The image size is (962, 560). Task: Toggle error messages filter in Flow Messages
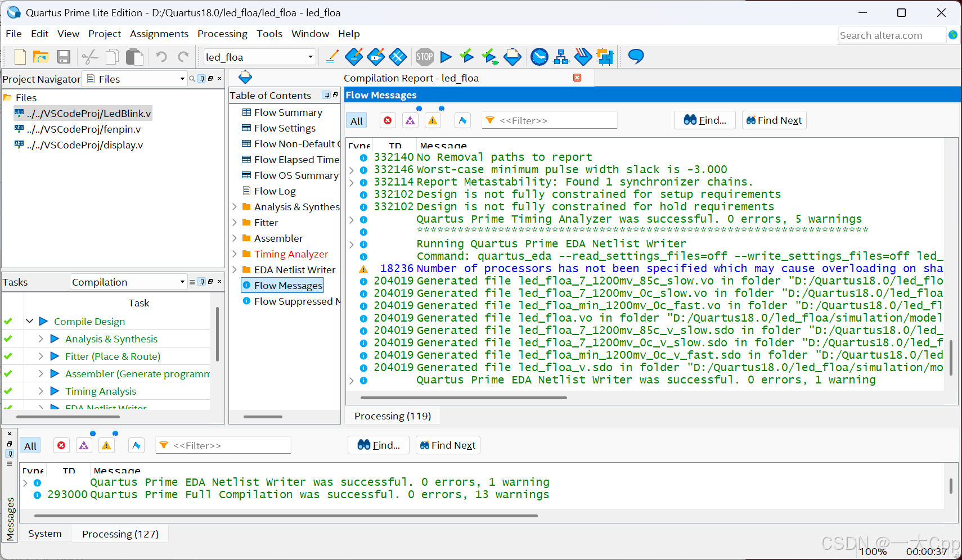388,120
